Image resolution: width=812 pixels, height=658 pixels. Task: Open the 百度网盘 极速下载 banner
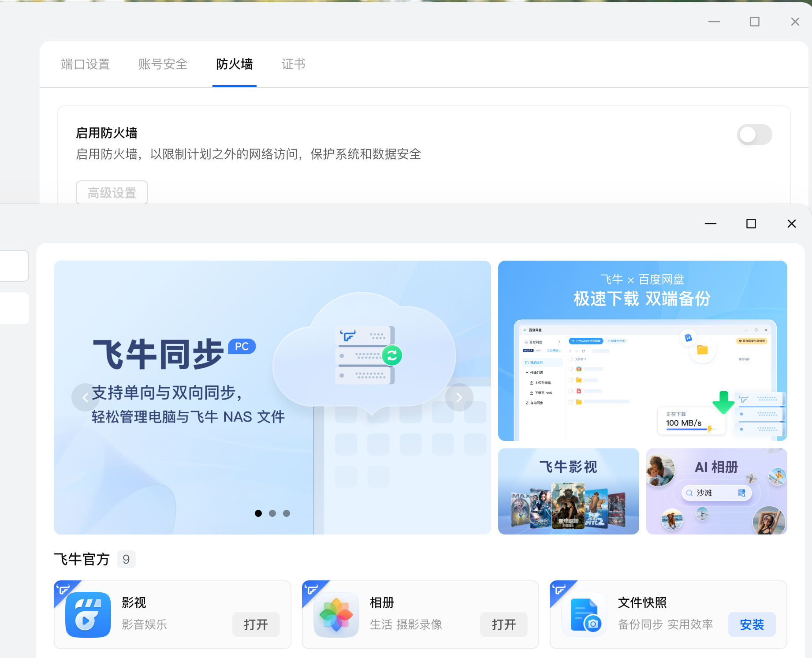point(643,351)
